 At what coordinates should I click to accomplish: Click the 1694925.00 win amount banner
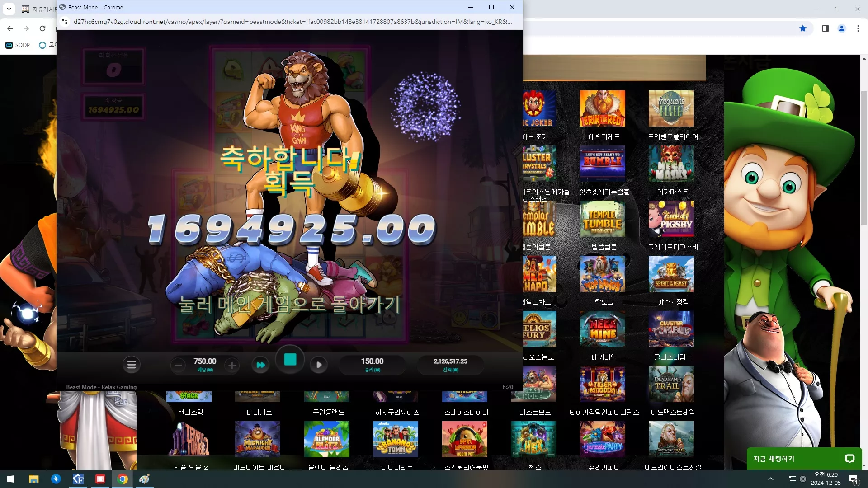tap(292, 229)
